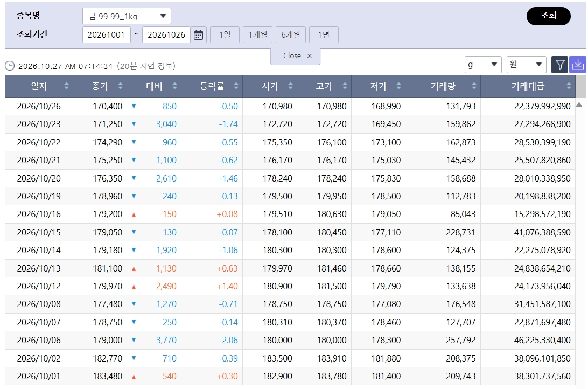Sort by 고가 column sort arrows
Viewport: 588px width, 389px height.
coord(345,86)
